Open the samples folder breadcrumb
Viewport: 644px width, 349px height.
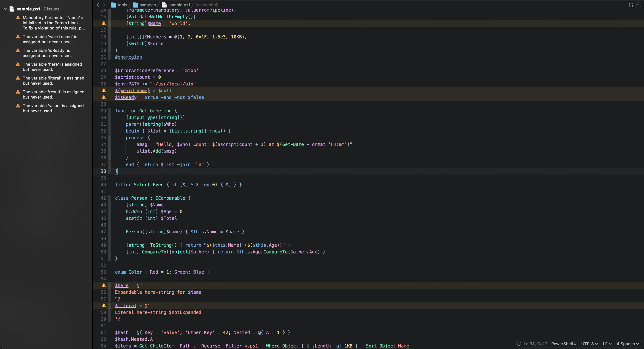144,5
